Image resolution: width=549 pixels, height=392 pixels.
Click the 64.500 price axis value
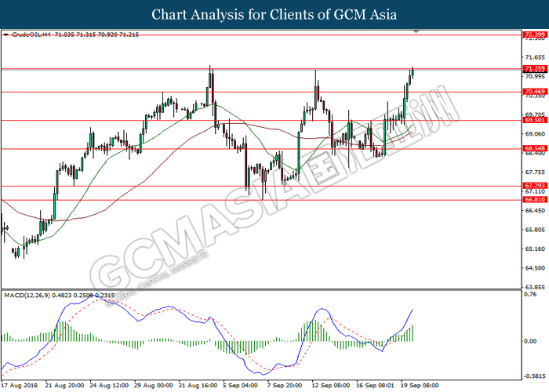coord(536,268)
